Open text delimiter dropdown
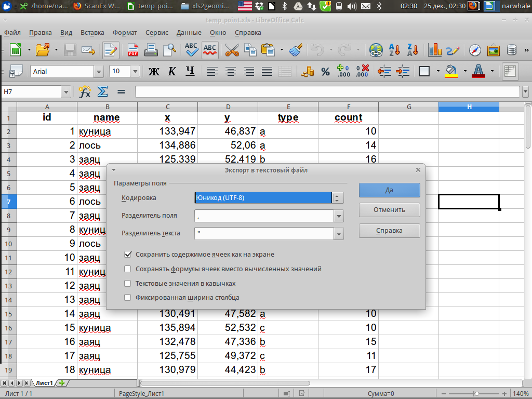Viewport: 532px width, 399px height. tap(339, 234)
